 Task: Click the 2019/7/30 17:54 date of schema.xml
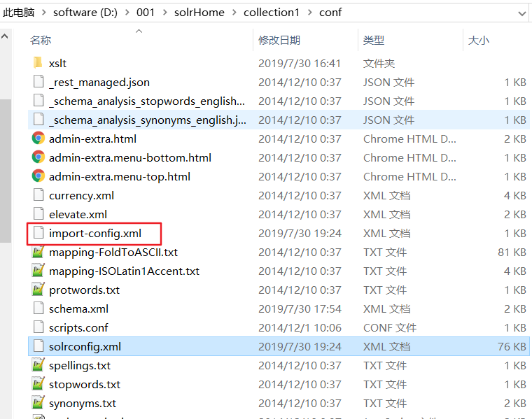pos(300,308)
